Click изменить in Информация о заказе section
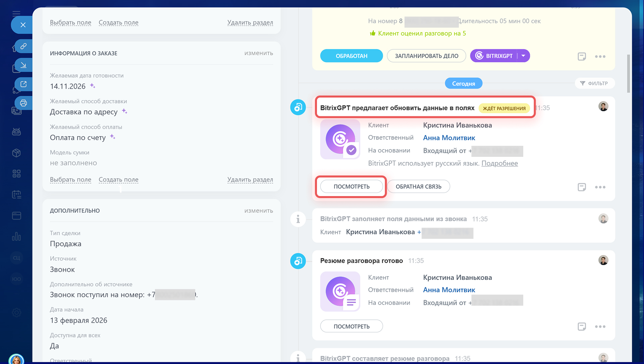644x364 pixels. [258, 53]
